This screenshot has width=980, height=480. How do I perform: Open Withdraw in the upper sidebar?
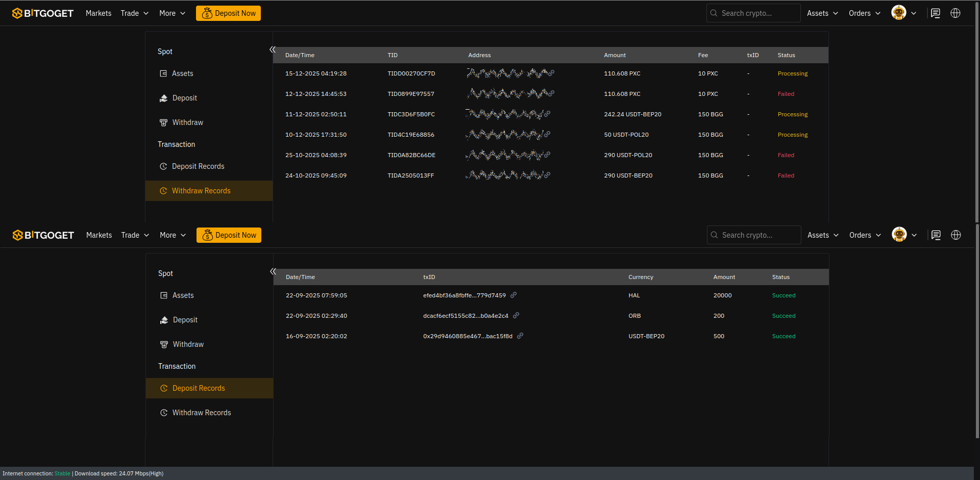(x=187, y=122)
